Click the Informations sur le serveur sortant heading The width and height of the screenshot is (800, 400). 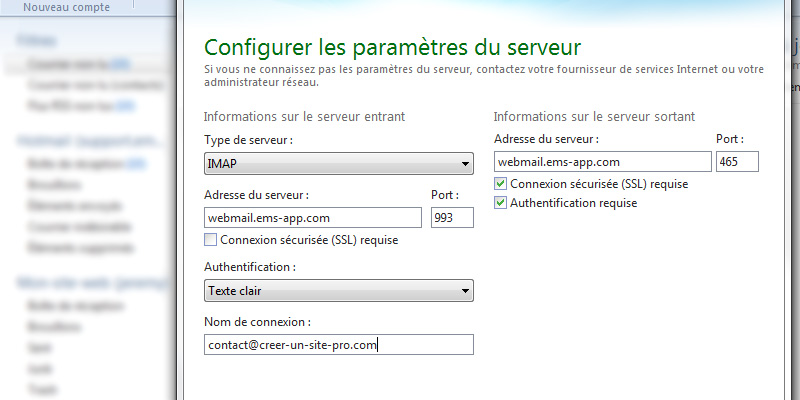(594, 116)
